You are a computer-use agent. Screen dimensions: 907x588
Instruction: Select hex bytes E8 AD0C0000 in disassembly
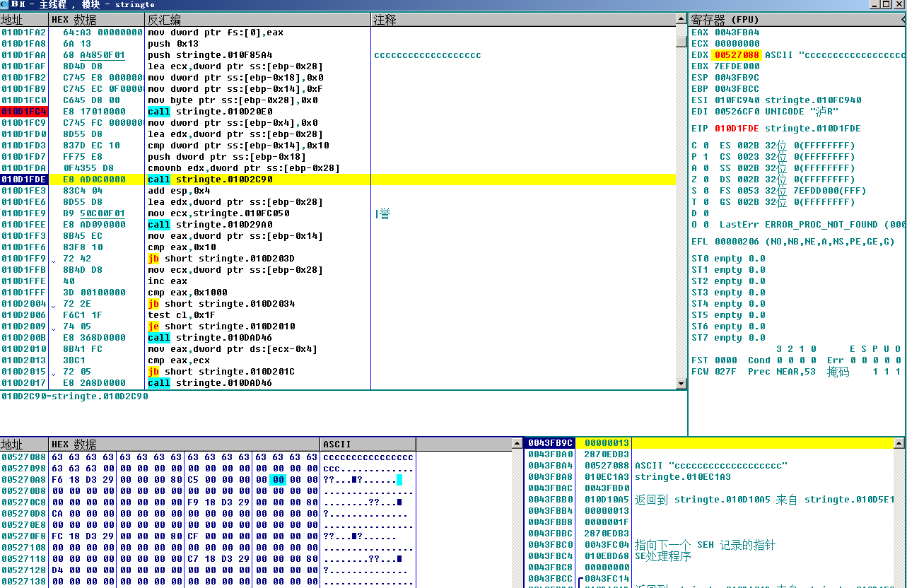click(x=94, y=180)
